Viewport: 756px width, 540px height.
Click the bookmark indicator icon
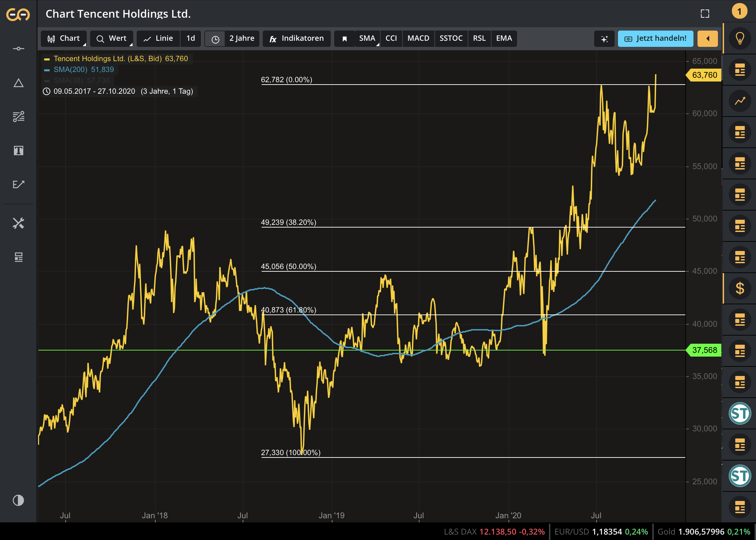[344, 39]
